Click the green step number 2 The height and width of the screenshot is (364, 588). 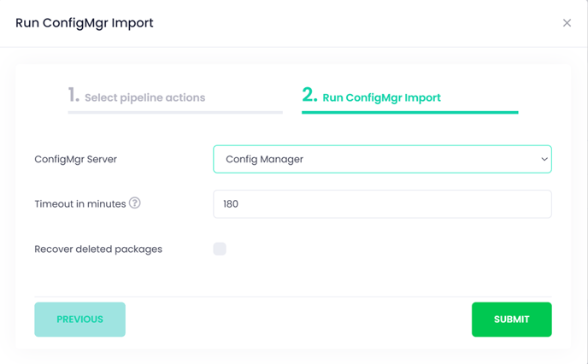(309, 95)
